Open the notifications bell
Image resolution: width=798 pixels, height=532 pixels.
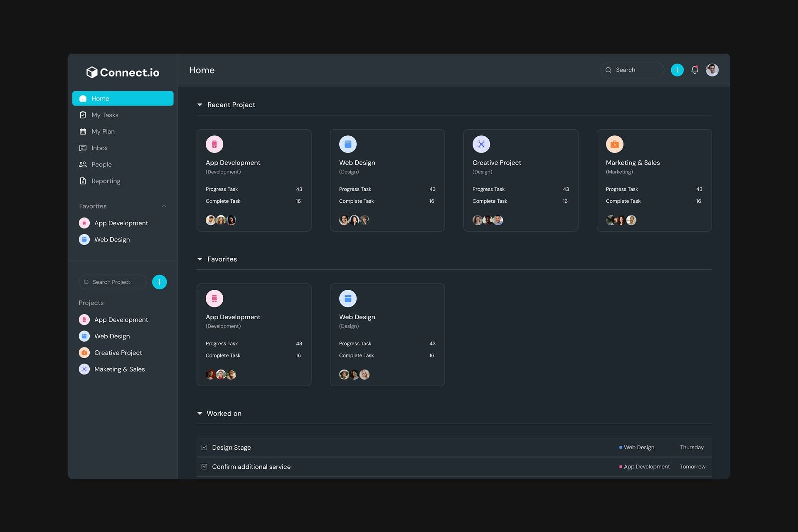694,70
